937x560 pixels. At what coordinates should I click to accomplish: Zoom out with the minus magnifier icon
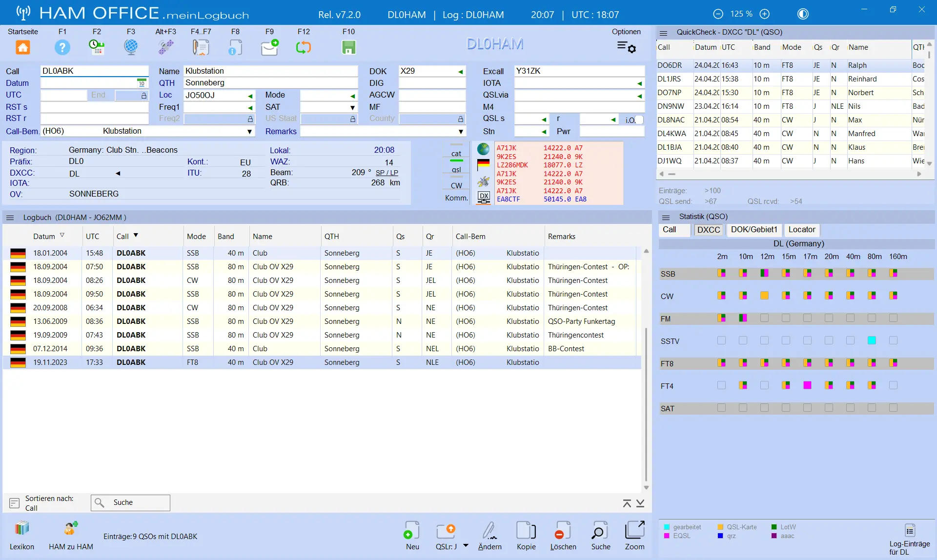[x=718, y=14]
